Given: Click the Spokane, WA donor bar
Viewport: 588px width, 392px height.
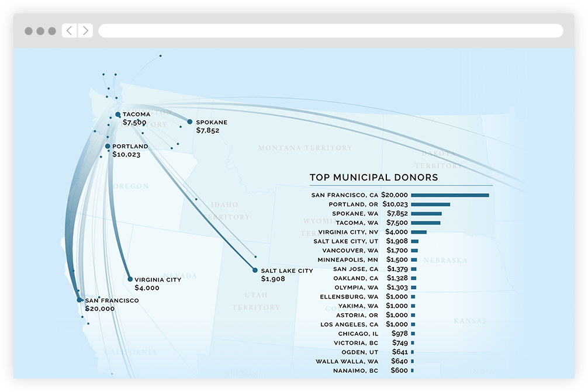Looking at the screenshot, I should [x=426, y=214].
